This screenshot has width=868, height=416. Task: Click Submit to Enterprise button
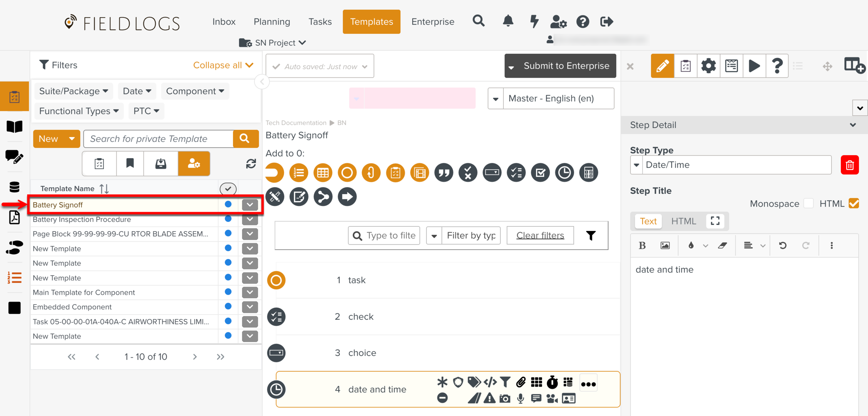pyautogui.click(x=566, y=66)
